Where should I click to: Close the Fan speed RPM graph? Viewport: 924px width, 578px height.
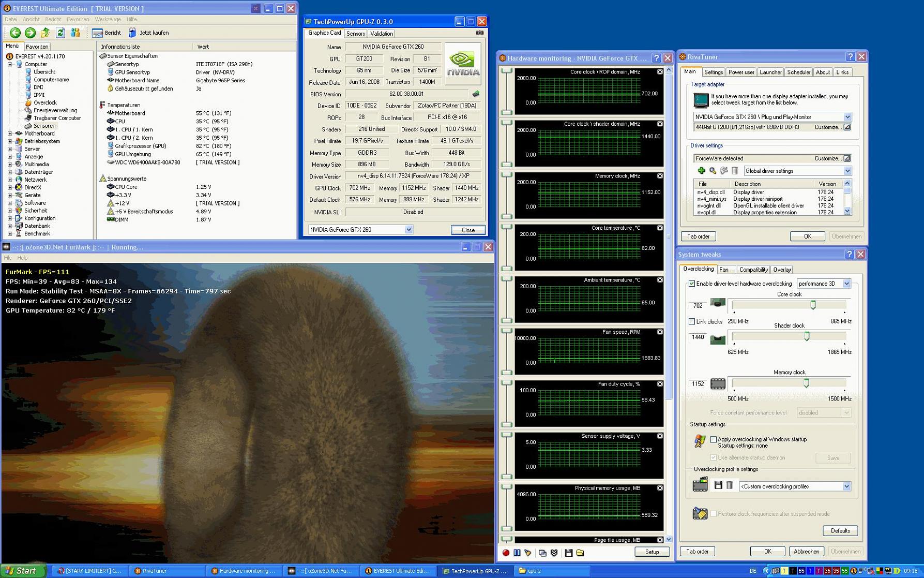660,332
